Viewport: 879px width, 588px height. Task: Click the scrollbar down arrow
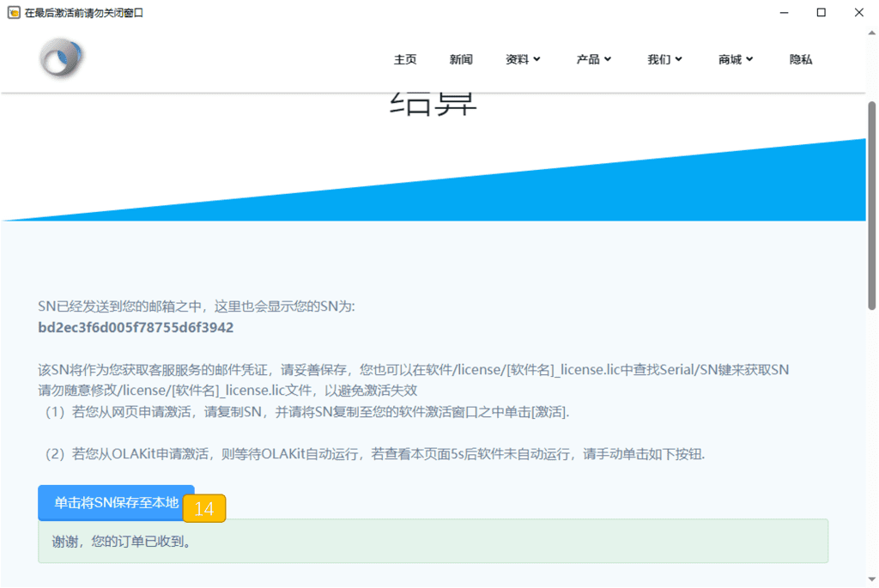872,580
